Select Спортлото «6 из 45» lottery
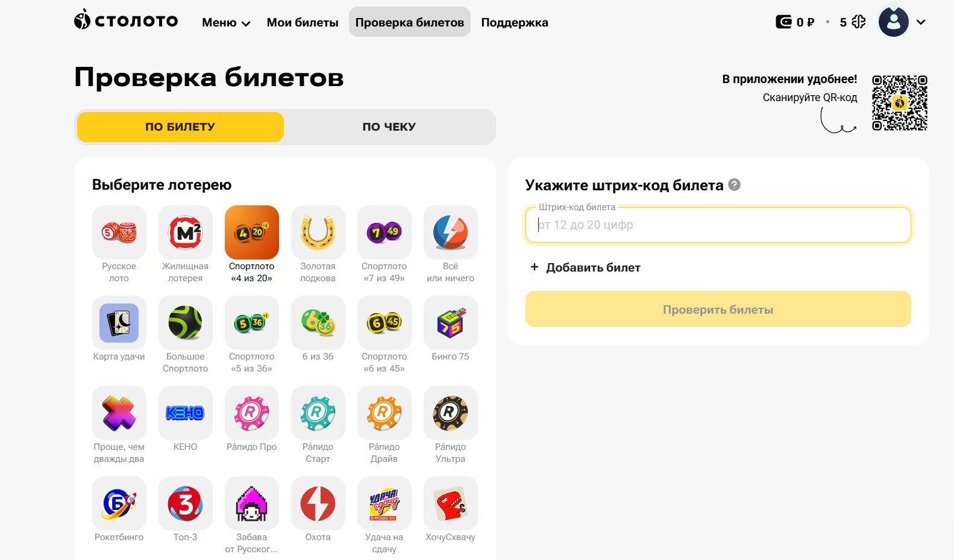Viewport: 954px width, 560px height. pyautogui.click(x=384, y=323)
